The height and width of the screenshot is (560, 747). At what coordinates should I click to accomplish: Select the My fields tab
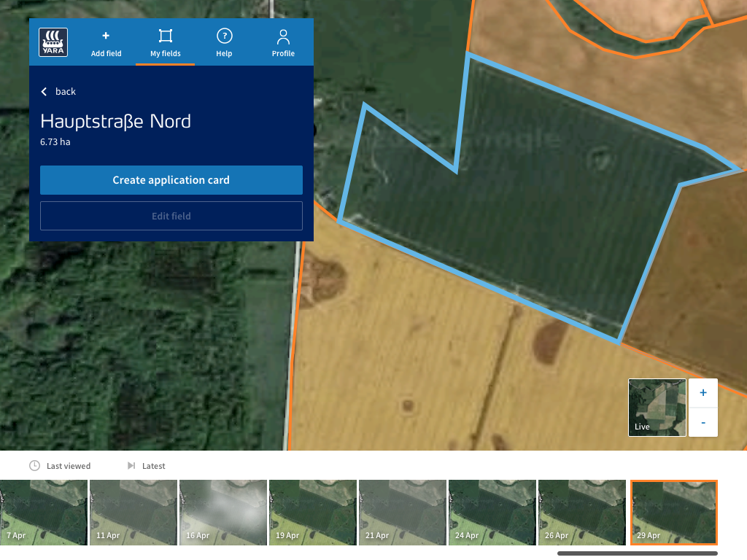point(165,42)
